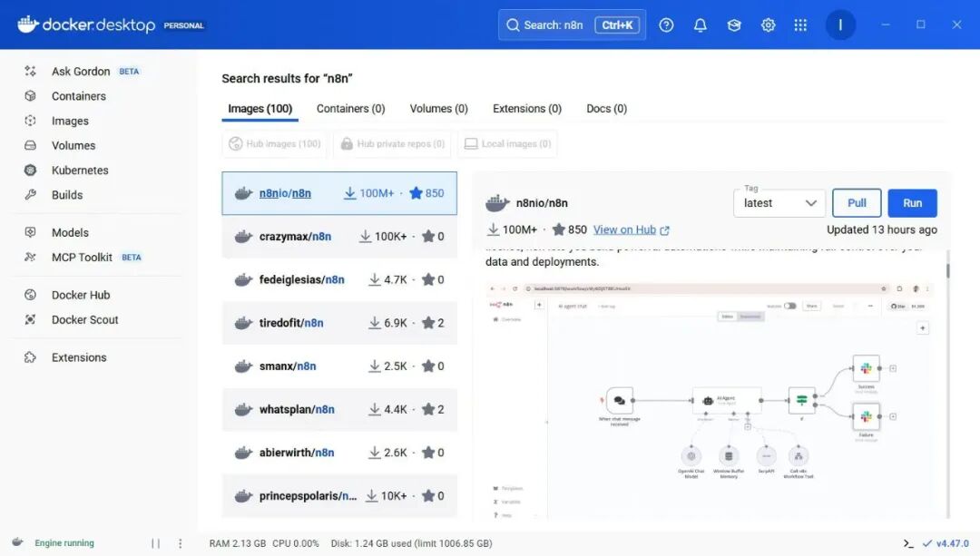
Task: Open Ask Gordon from the sidebar
Action: (80, 71)
